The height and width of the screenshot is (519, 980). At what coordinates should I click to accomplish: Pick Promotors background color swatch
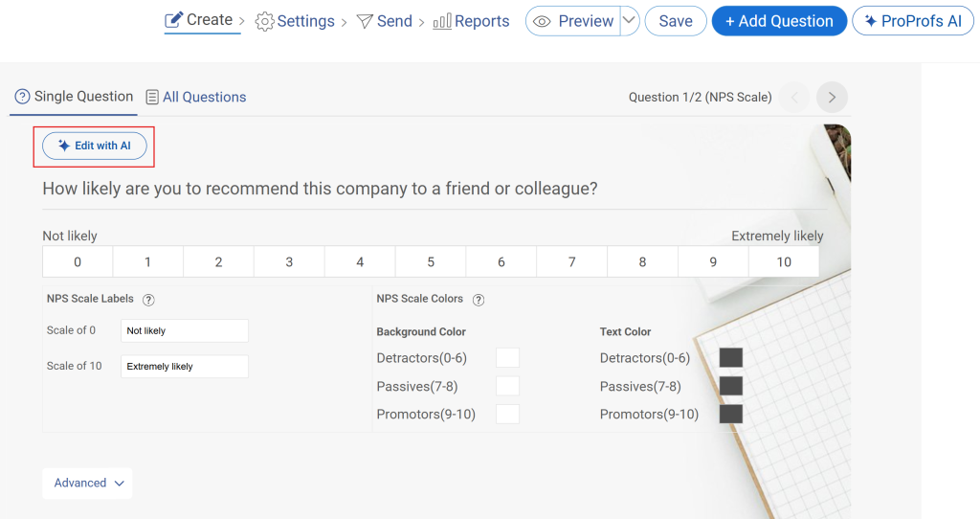tap(507, 414)
